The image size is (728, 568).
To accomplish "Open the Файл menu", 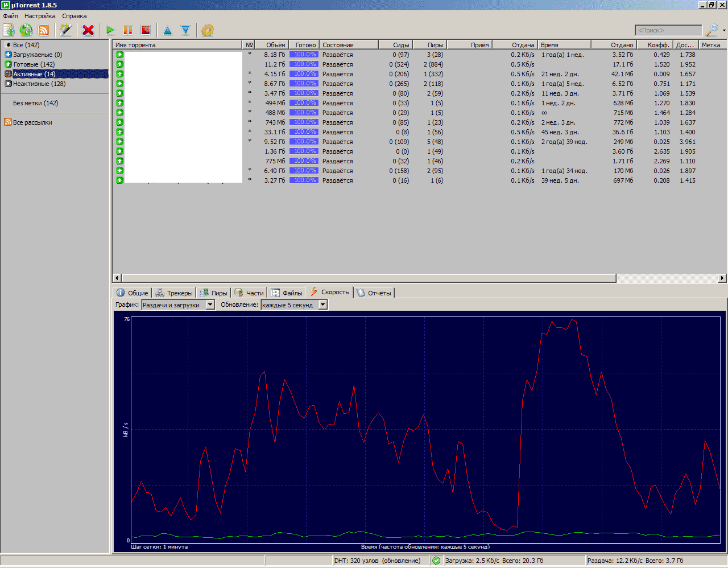I will (x=10, y=16).
